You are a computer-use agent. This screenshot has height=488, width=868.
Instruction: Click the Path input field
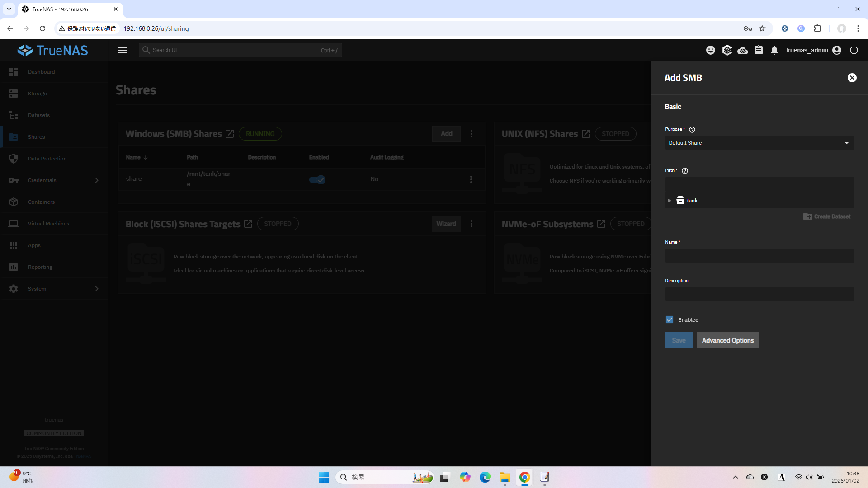(x=759, y=184)
